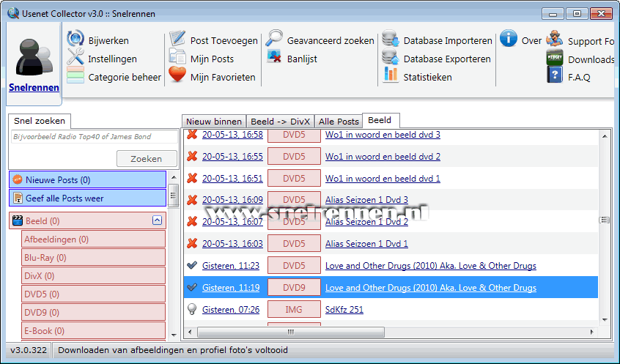The height and width of the screenshot is (364, 620).
Task: Click the DVD9 tag on highlighted row
Action: (294, 287)
